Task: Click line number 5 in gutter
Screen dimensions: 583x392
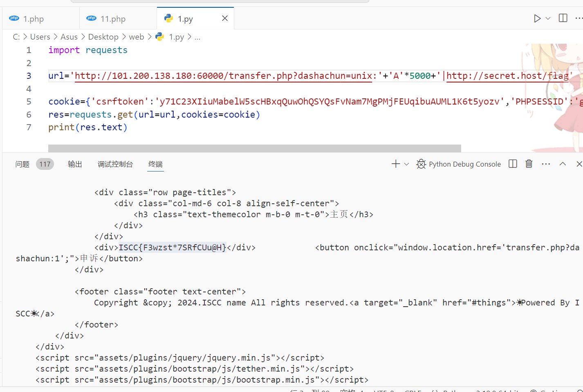Action: coord(29,101)
